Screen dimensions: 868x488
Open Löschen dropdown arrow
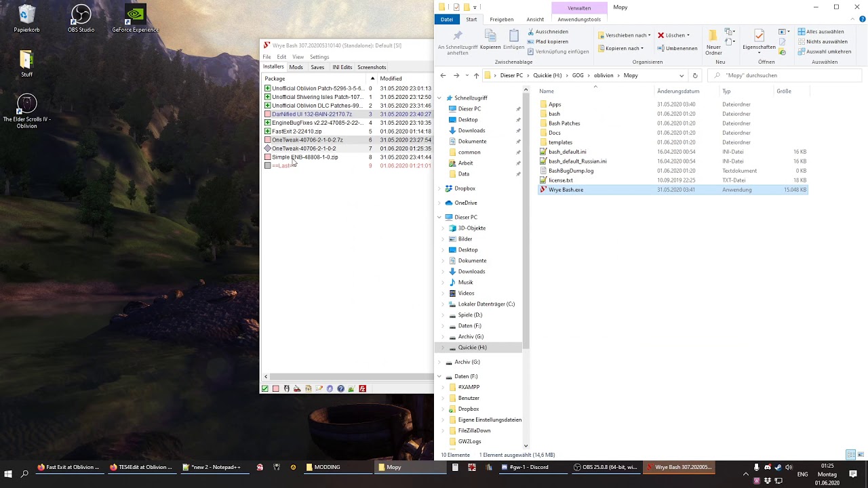click(x=688, y=35)
